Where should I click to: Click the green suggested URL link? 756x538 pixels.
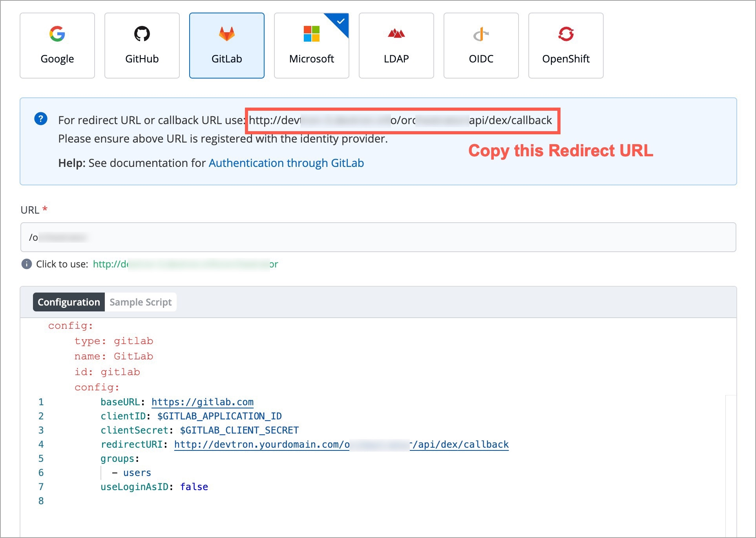coord(185,264)
